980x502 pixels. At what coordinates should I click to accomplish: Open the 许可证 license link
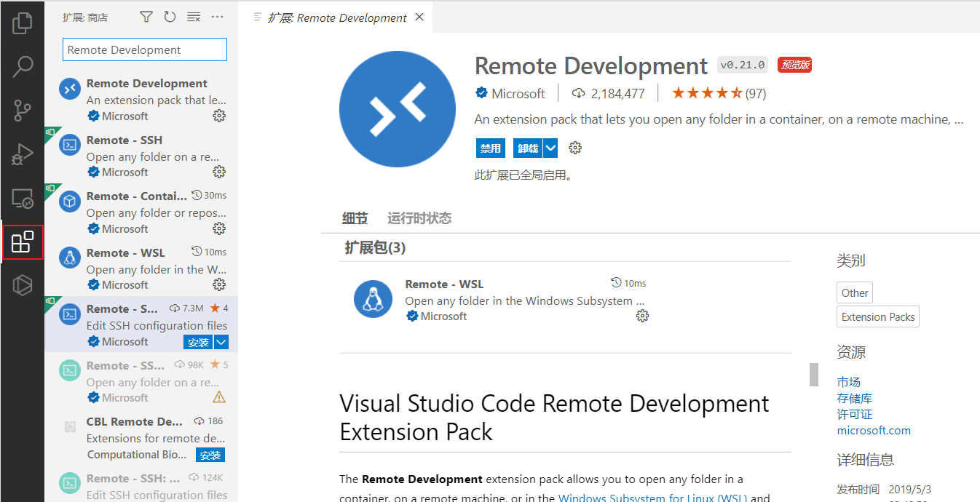(855, 414)
